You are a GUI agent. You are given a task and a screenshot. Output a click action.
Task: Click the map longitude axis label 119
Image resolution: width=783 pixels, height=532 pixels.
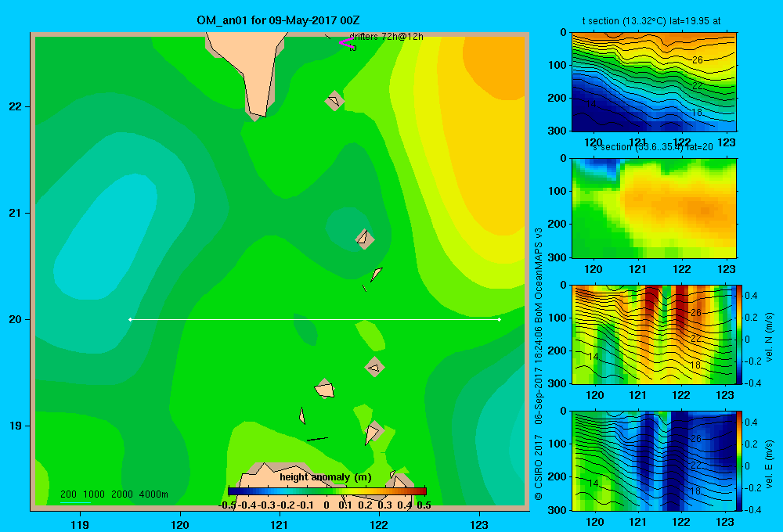[80, 524]
